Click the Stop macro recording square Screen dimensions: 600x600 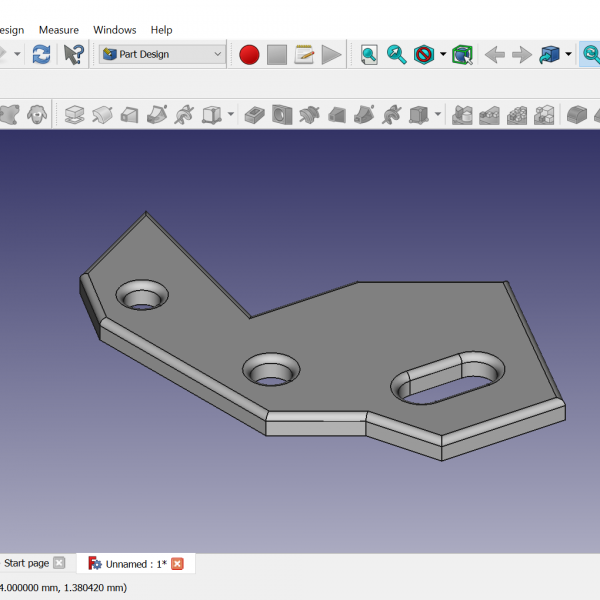point(277,54)
